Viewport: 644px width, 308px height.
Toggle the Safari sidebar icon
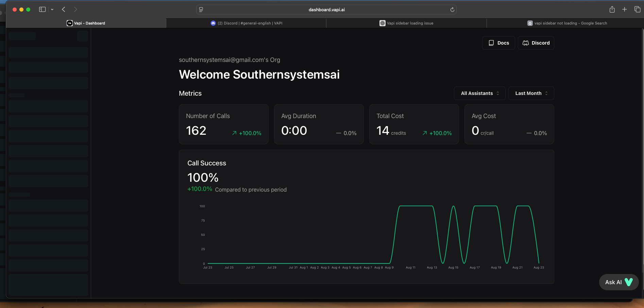[42, 10]
